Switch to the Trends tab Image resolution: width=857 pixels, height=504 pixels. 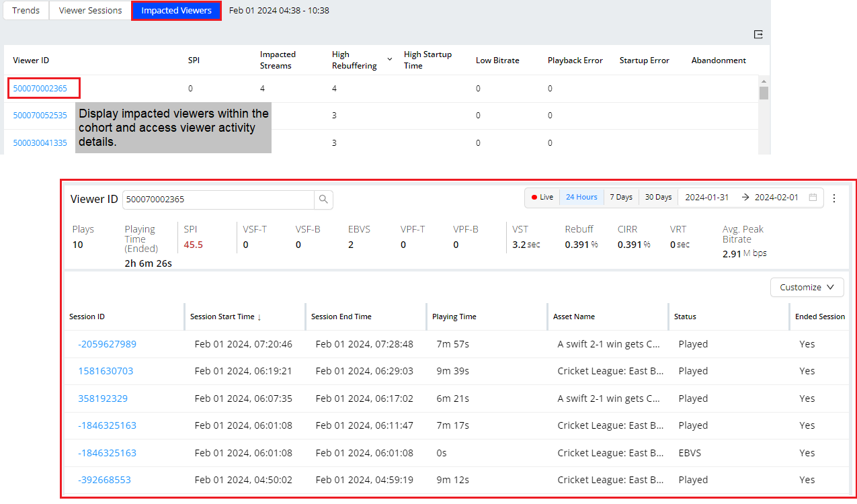pos(26,11)
